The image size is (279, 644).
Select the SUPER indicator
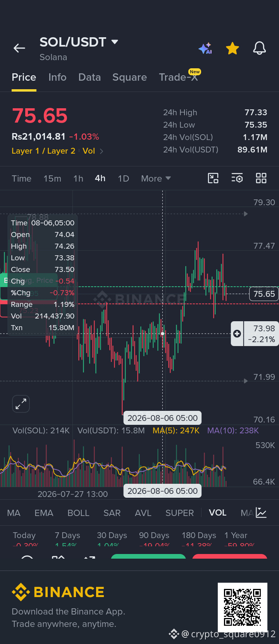pos(179,513)
